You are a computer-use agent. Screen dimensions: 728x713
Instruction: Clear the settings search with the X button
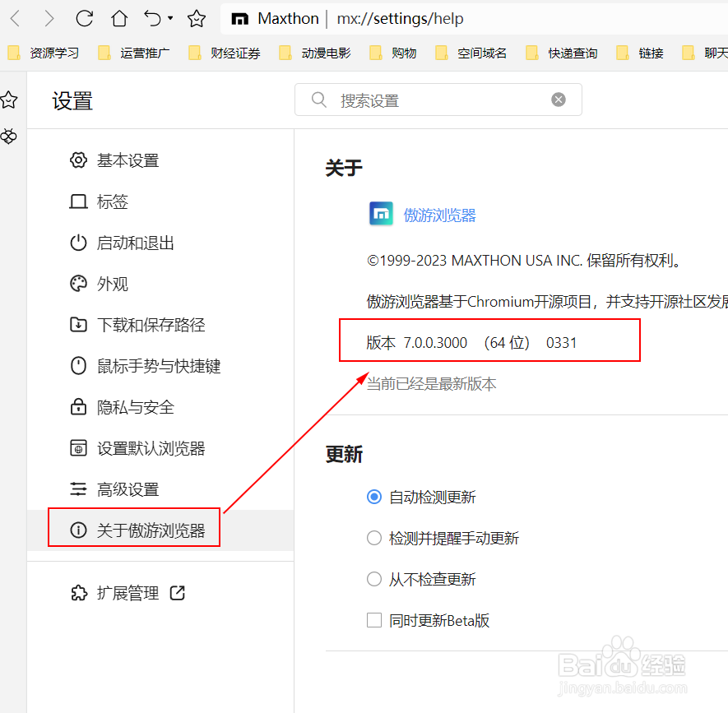[x=559, y=100]
